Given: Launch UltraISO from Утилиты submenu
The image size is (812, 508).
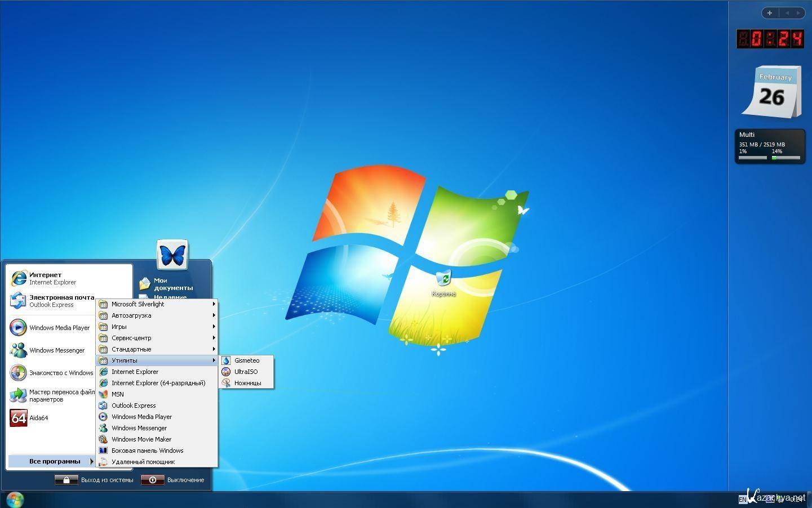Looking at the screenshot, I should pyautogui.click(x=247, y=372).
